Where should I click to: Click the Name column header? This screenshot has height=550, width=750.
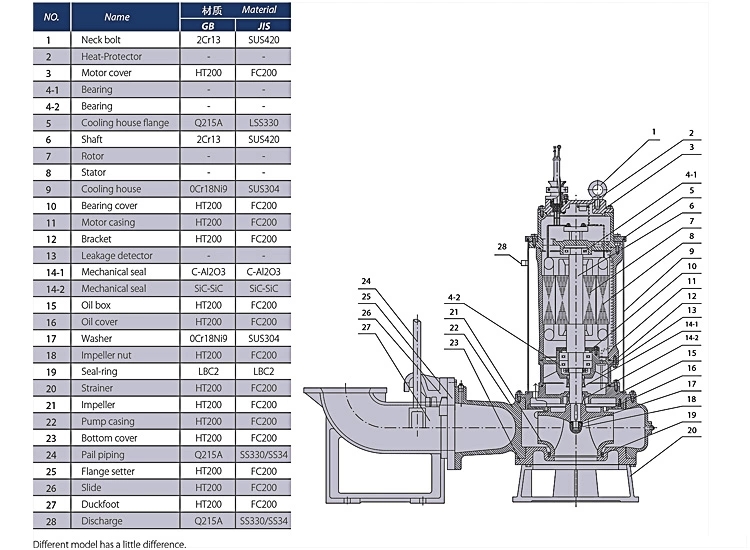(x=117, y=16)
